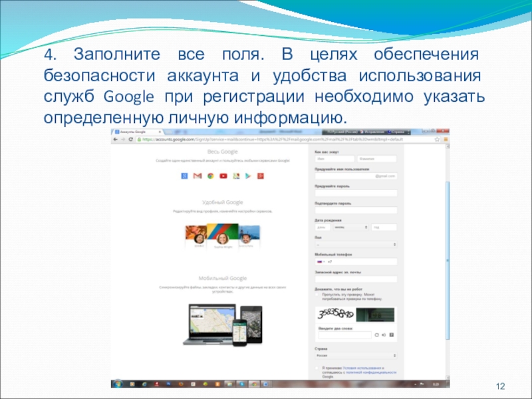The height and width of the screenshot is (399, 532).
Task: Click the Google Play icon in the services row
Action: coord(247,176)
